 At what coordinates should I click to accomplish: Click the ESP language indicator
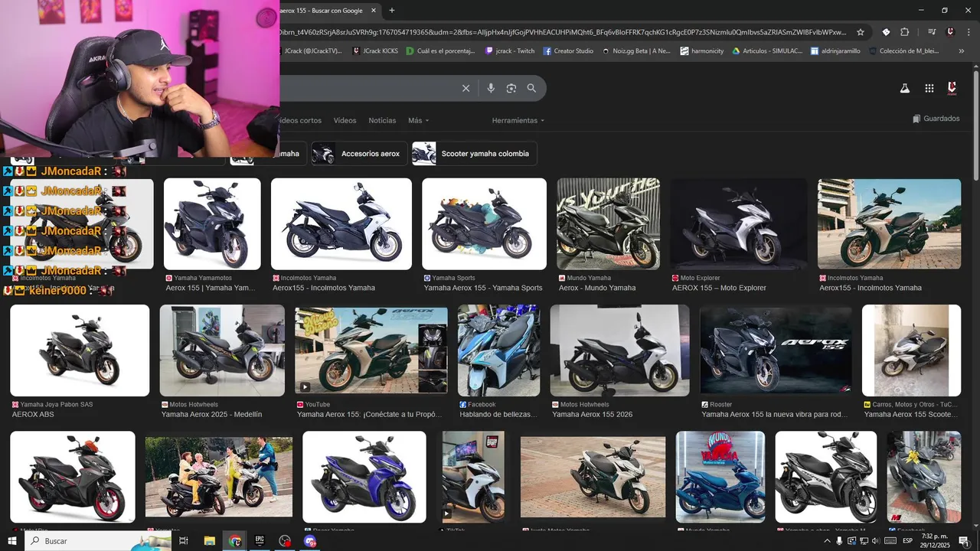click(907, 541)
